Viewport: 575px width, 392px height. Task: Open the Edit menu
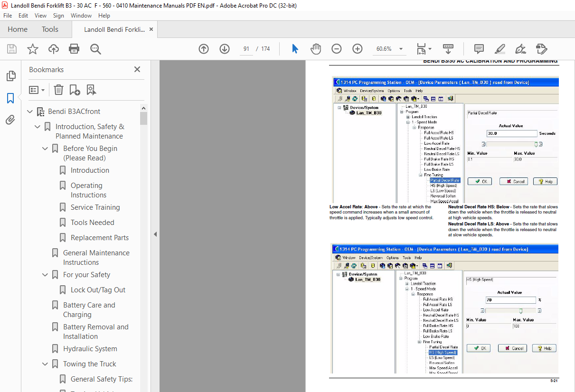[x=23, y=16]
